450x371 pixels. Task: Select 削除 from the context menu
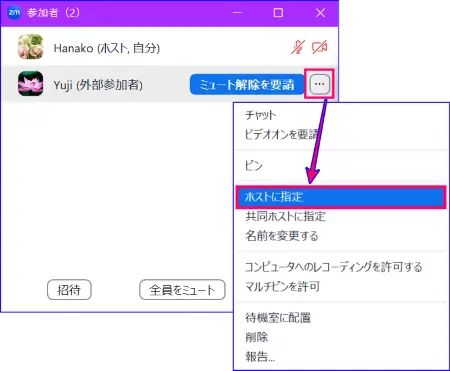pyautogui.click(x=257, y=337)
